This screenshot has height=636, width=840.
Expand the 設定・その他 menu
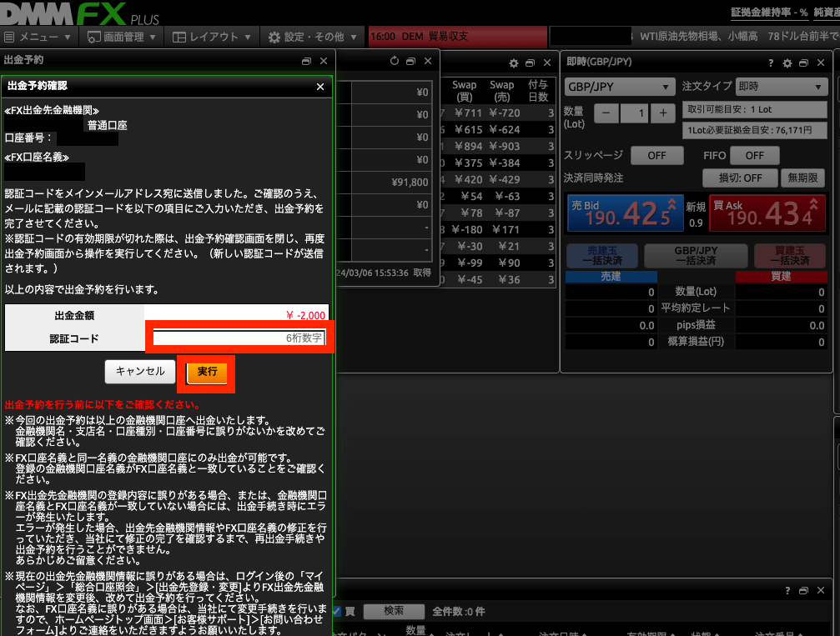pos(314,38)
